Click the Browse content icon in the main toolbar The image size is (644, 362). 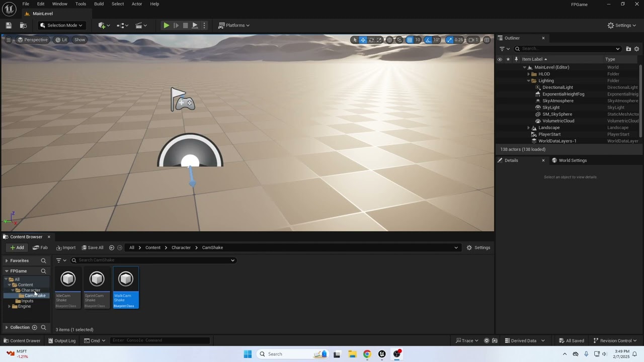[23, 25]
